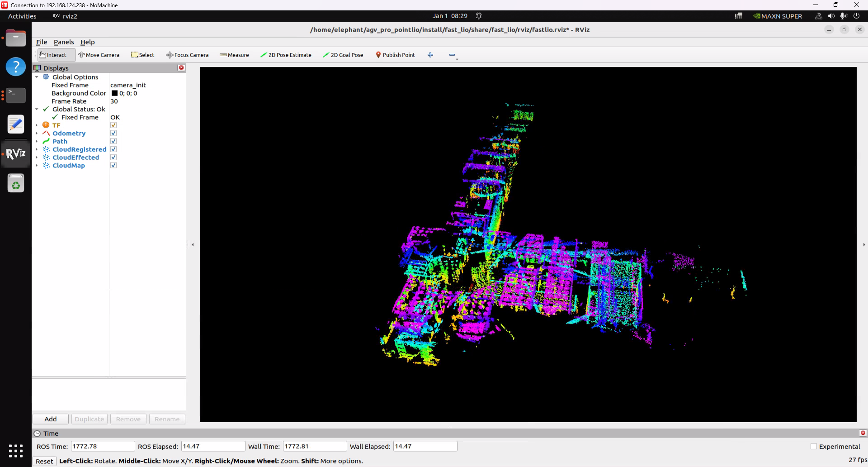Activate the Publish Point tool
The image size is (868, 467).
[x=395, y=55]
